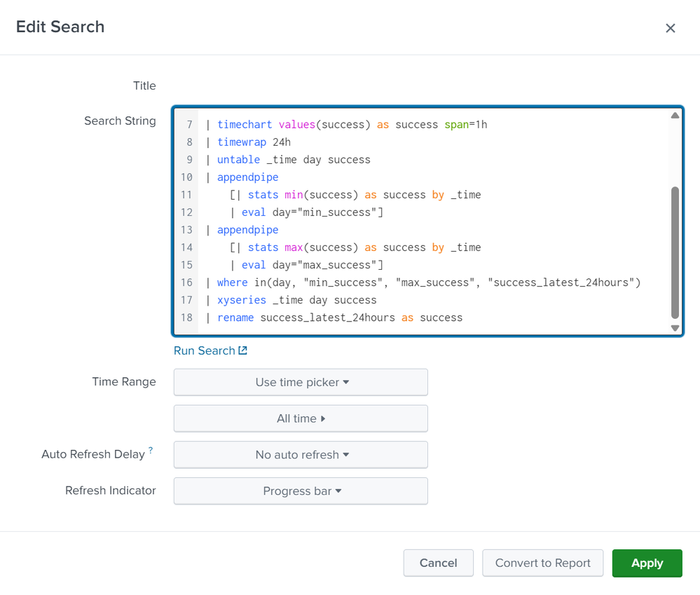Screen dimensions: 700x595
Task: Open the No auto refresh dropdown
Action: (300, 454)
